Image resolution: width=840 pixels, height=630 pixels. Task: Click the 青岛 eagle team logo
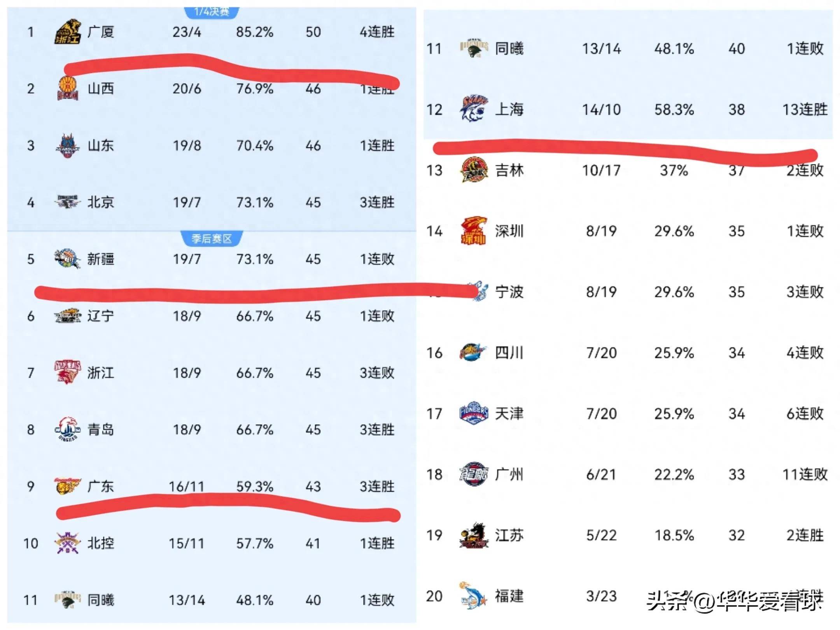(x=67, y=429)
